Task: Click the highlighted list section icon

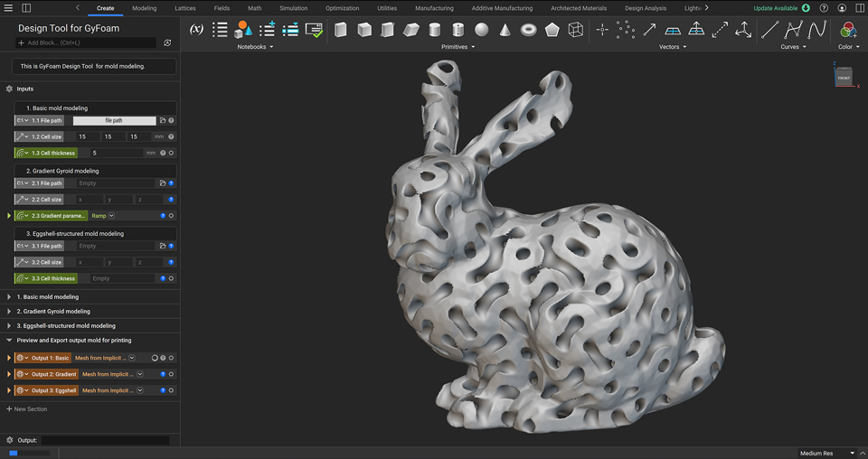Action: coord(290,30)
